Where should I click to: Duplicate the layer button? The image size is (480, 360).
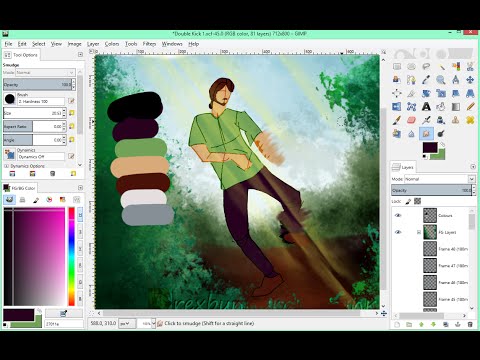[x=446, y=324]
